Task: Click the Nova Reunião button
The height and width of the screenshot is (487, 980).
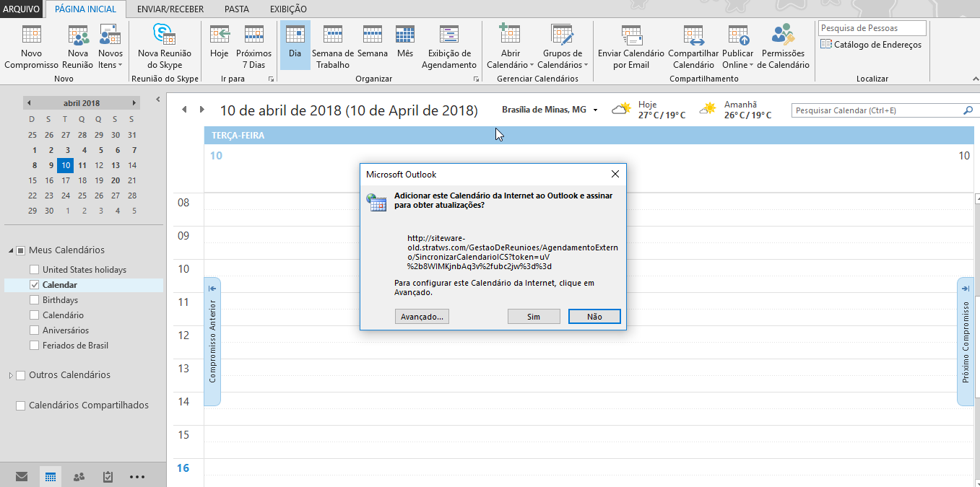Action: [x=79, y=47]
